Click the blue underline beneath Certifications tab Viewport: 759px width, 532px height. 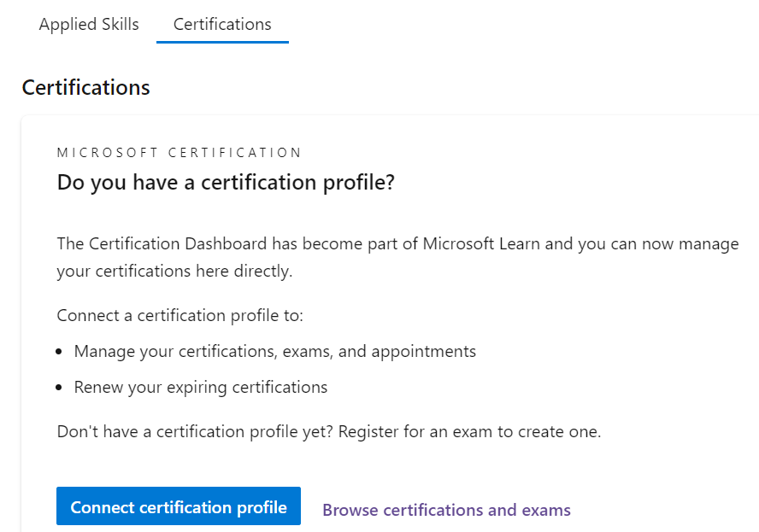[221, 40]
